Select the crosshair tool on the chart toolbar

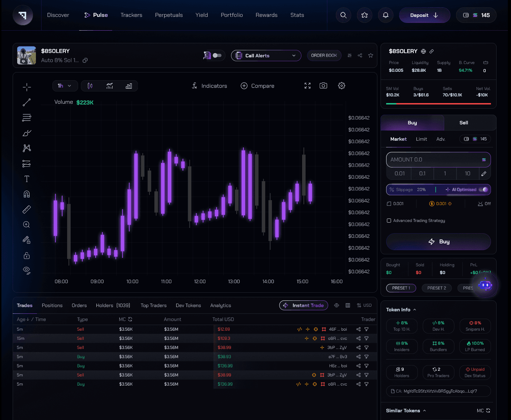[26, 87]
